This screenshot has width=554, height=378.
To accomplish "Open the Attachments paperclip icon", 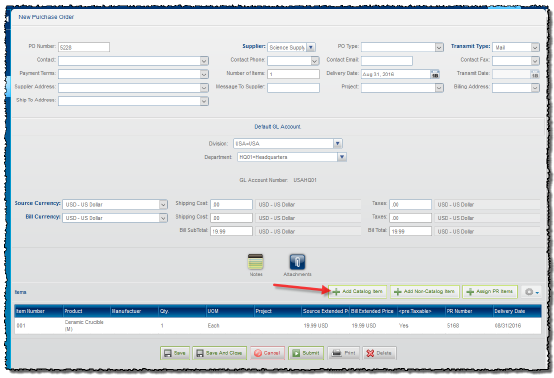I will [297, 262].
